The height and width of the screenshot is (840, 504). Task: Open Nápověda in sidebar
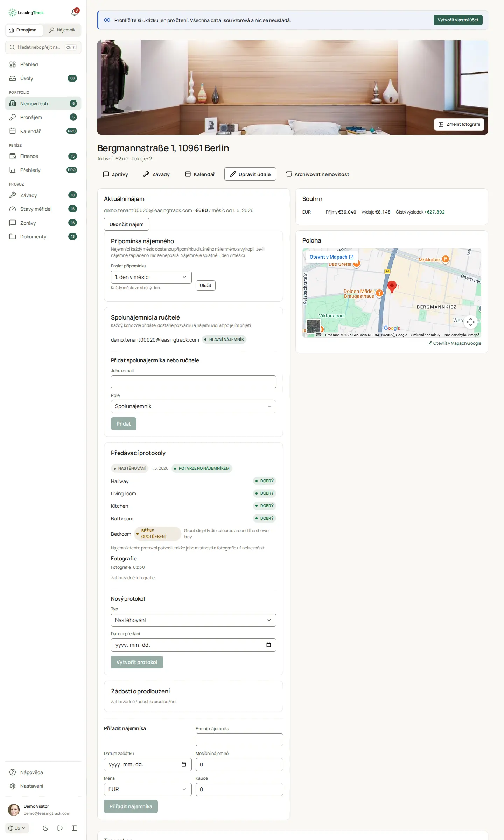[x=43, y=772]
